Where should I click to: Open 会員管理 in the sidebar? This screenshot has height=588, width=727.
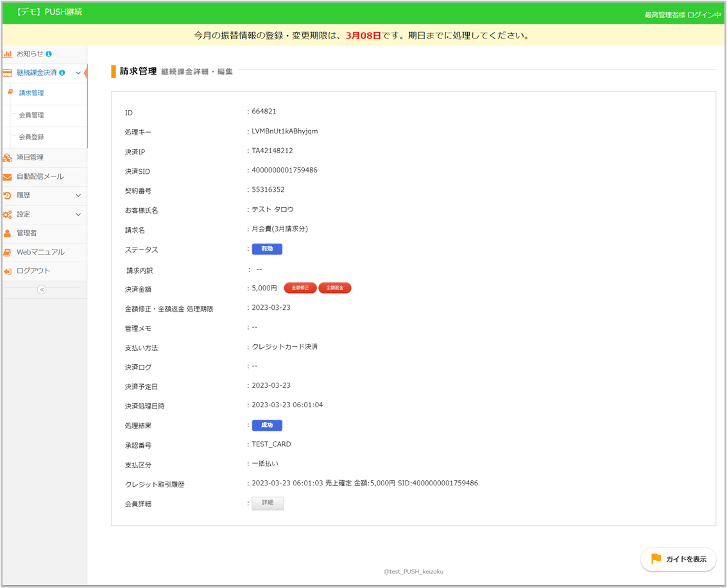click(x=31, y=115)
